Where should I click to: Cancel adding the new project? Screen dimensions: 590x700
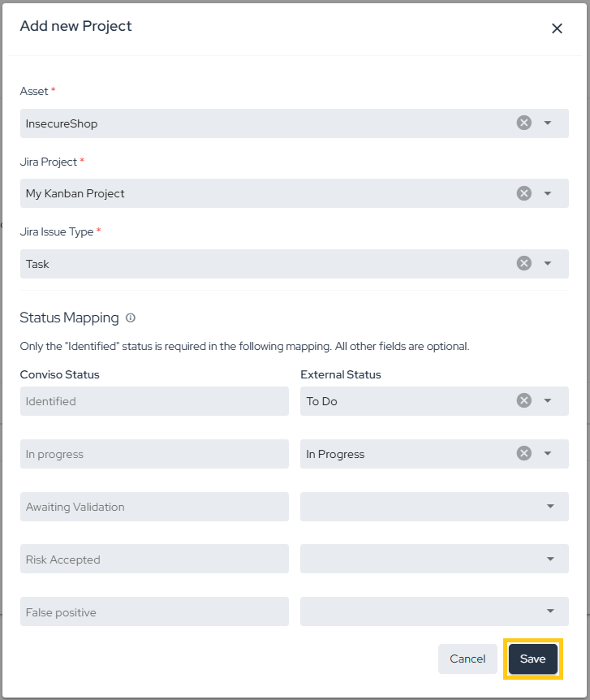(x=467, y=659)
